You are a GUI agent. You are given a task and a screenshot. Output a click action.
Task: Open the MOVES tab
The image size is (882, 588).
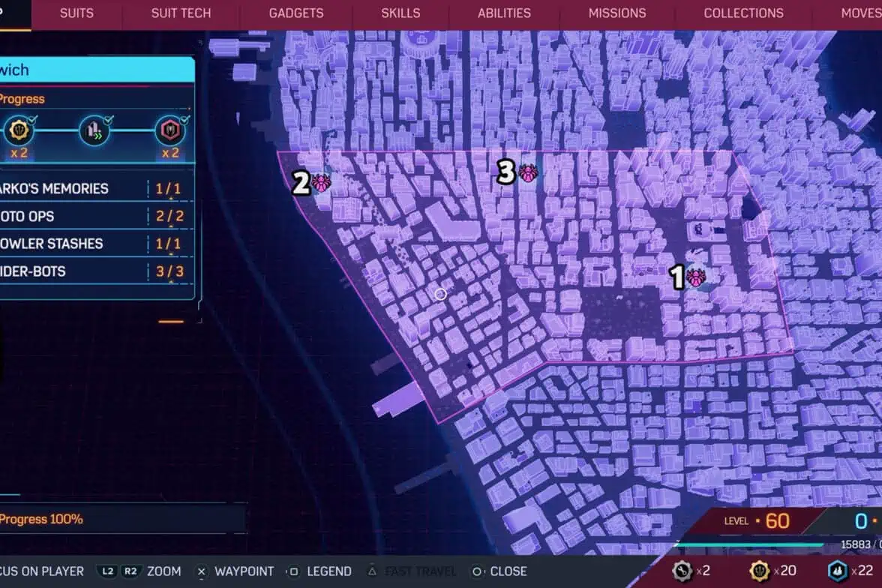861,13
